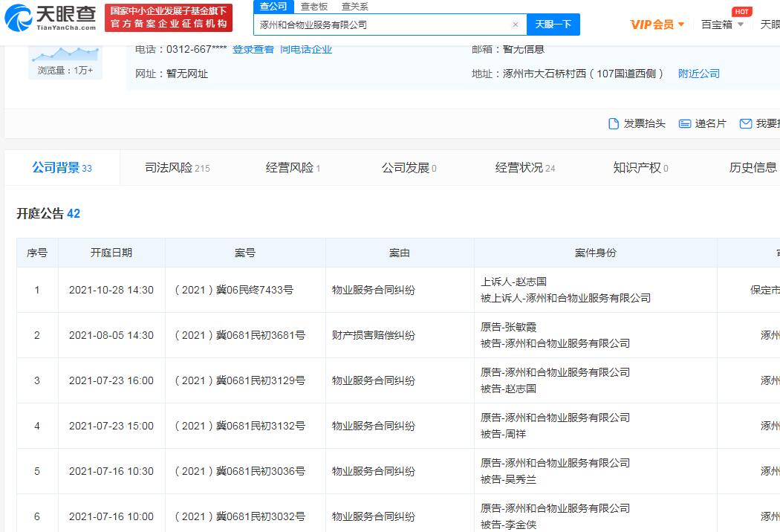The height and width of the screenshot is (532, 780).
Task: Open the 附近公司 nearby companies link
Action: click(x=698, y=74)
